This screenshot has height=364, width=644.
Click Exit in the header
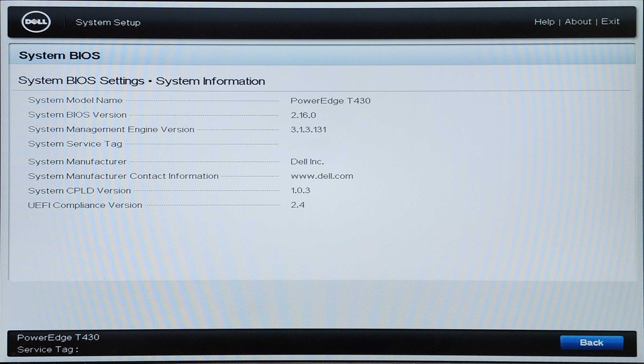pos(610,22)
